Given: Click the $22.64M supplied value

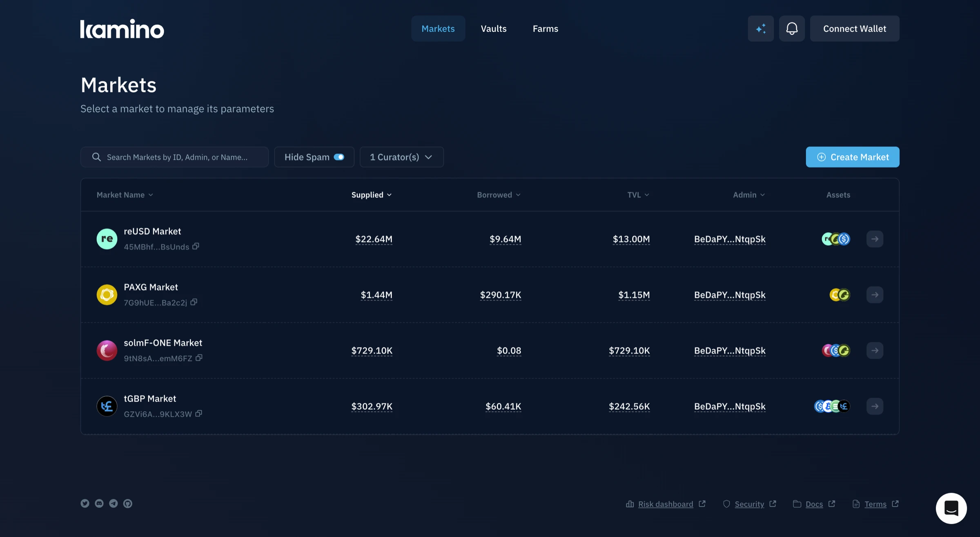Looking at the screenshot, I should [x=374, y=239].
